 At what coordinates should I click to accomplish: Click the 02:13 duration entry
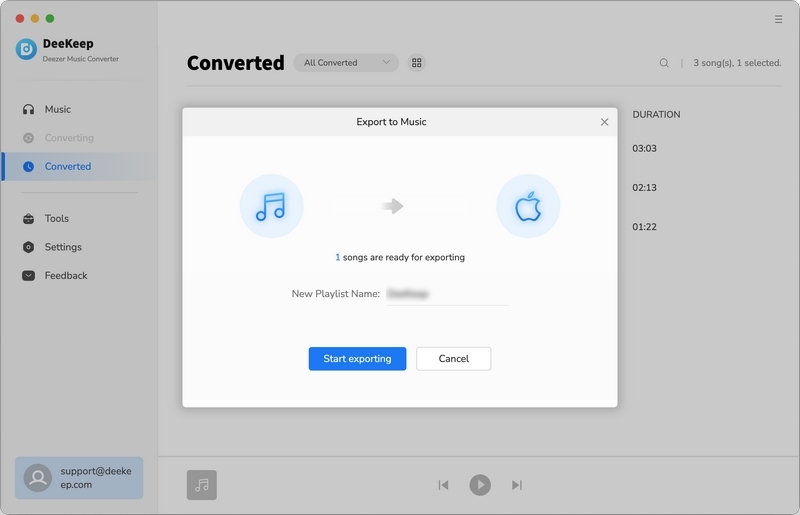coord(644,188)
